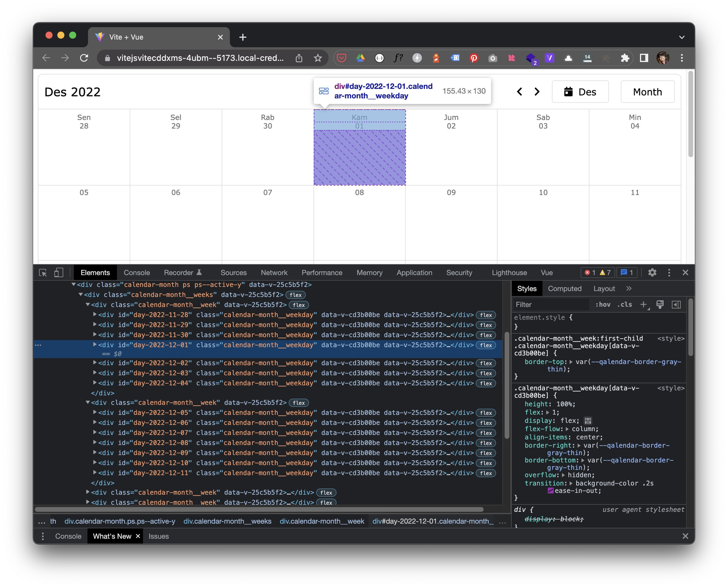The width and height of the screenshot is (728, 588).
Task: Toggle flex badge on calendar-month__weeks row
Action: (x=296, y=295)
